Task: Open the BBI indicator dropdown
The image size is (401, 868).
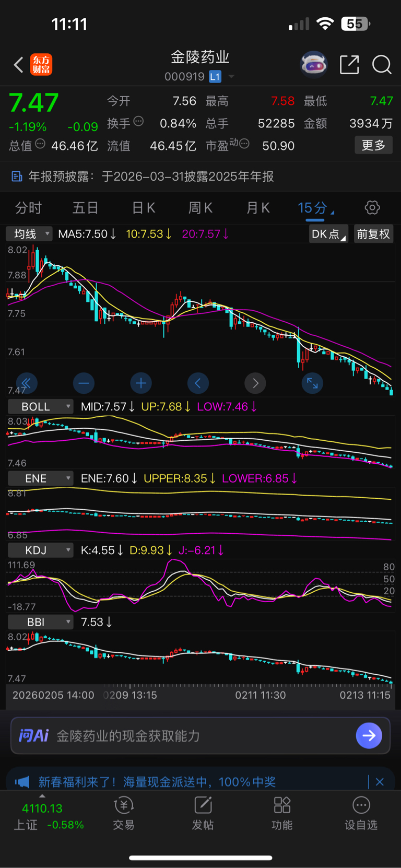Action: click(41, 622)
